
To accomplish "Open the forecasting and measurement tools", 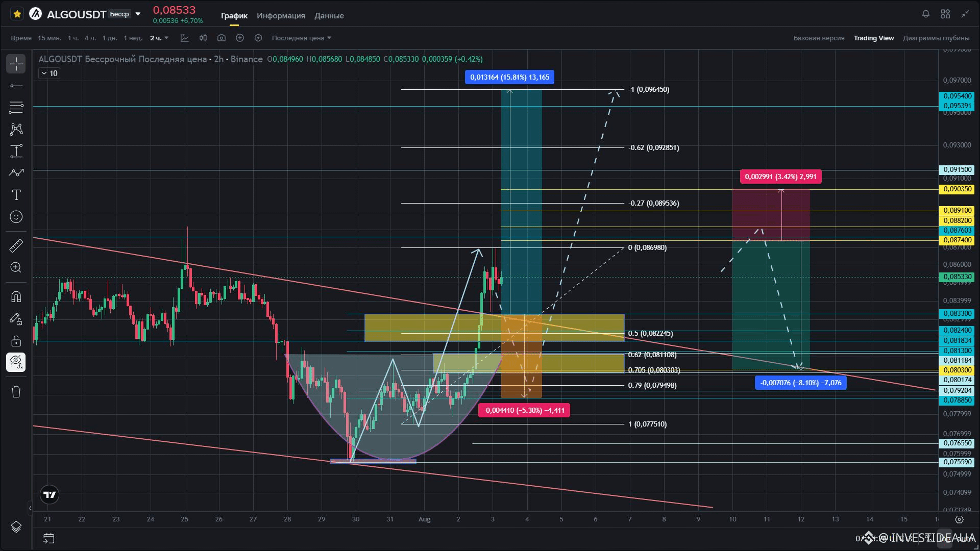I will (x=16, y=151).
